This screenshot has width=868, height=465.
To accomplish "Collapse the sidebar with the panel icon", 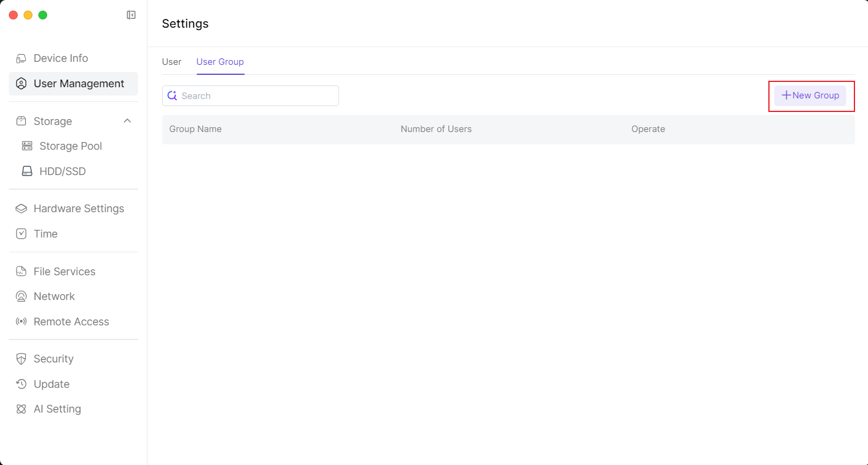I will [x=131, y=15].
